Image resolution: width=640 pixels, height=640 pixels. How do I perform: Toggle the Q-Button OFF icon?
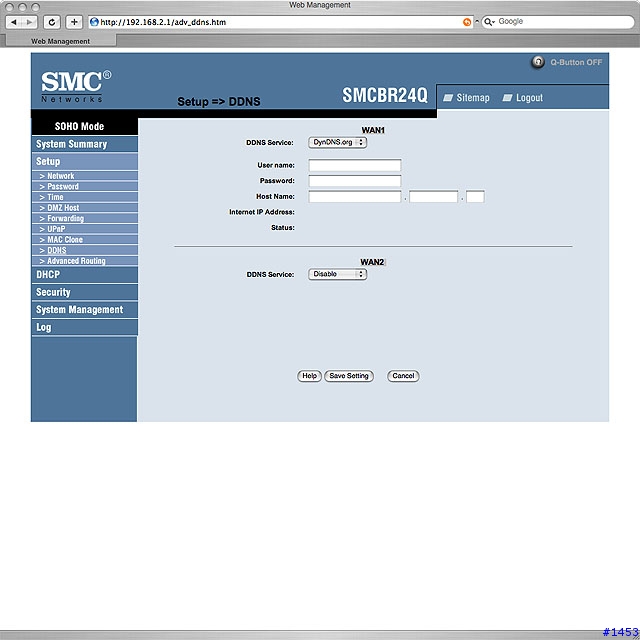tap(538, 62)
